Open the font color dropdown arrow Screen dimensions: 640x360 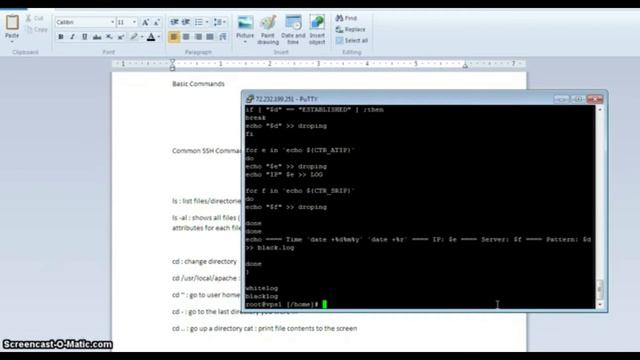159,37
